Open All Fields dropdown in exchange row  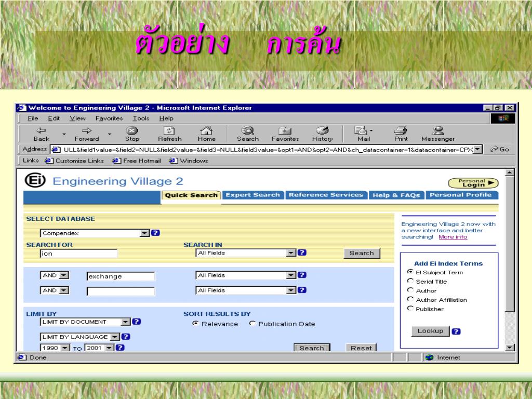point(291,275)
